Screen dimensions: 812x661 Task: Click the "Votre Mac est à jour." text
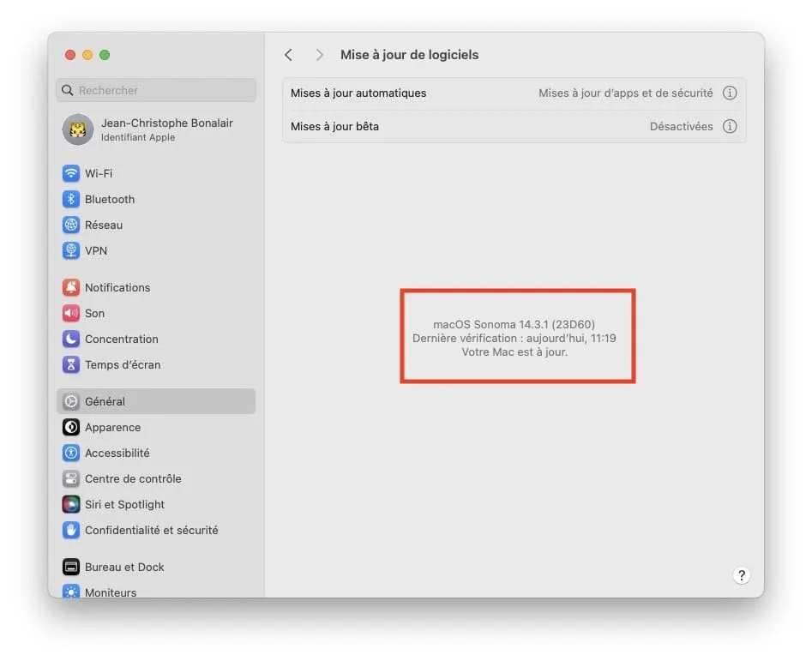[x=514, y=352]
